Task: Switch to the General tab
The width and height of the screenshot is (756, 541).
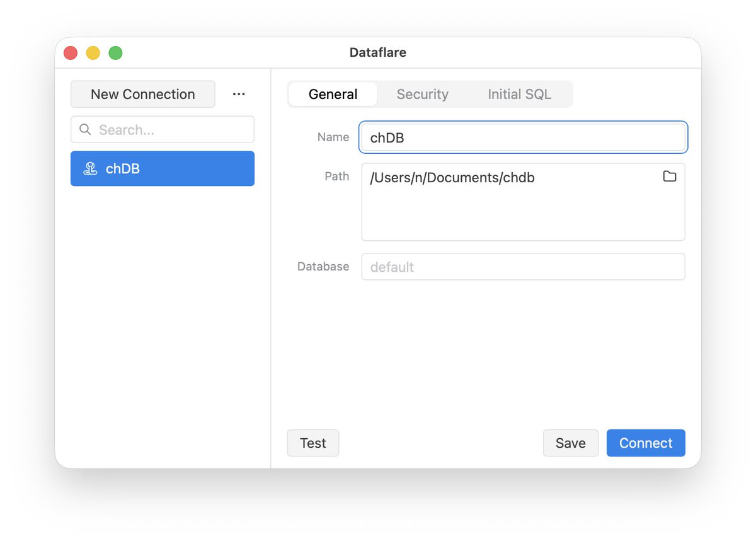Action: point(333,94)
